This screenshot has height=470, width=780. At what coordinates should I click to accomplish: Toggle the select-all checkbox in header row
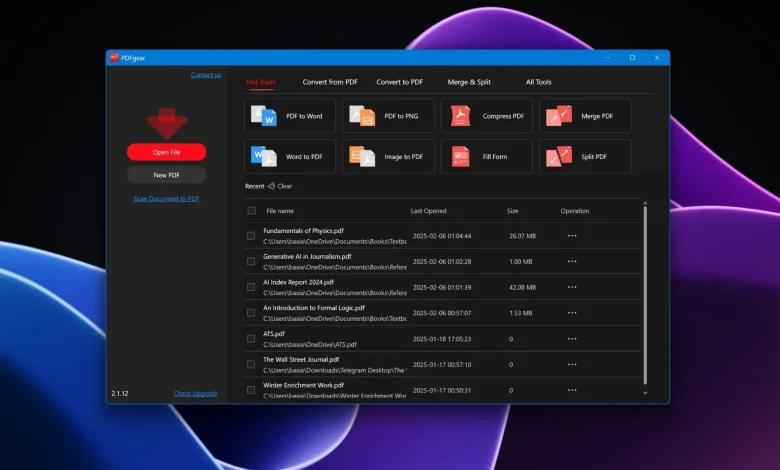pos(251,211)
